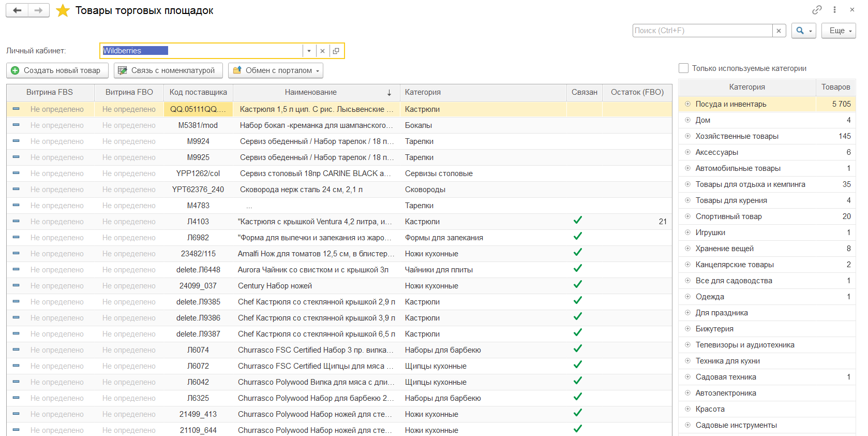The image size is (868, 436).
Task: Enable Только используемые категории checkbox
Action: pyautogui.click(x=683, y=68)
